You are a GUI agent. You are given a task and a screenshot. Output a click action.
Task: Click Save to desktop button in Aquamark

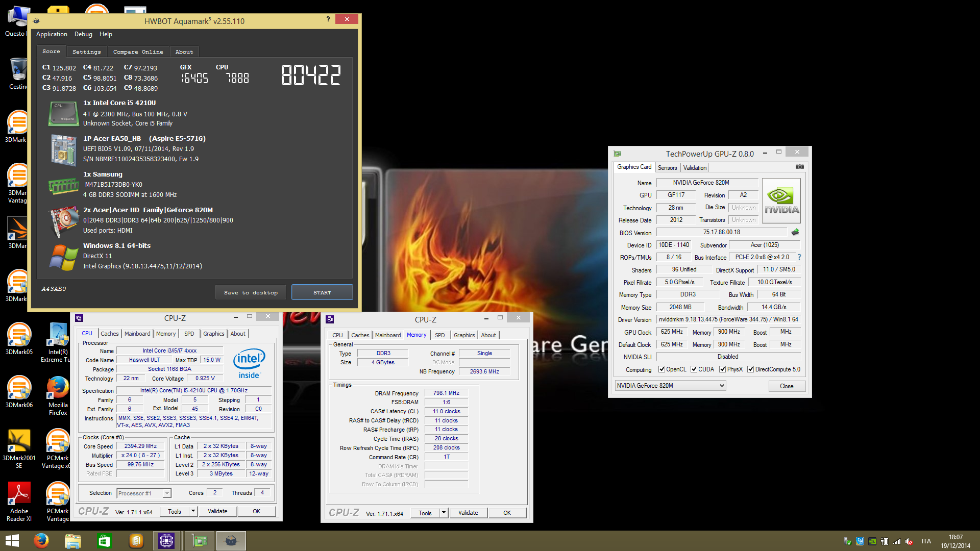click(251, 292)
